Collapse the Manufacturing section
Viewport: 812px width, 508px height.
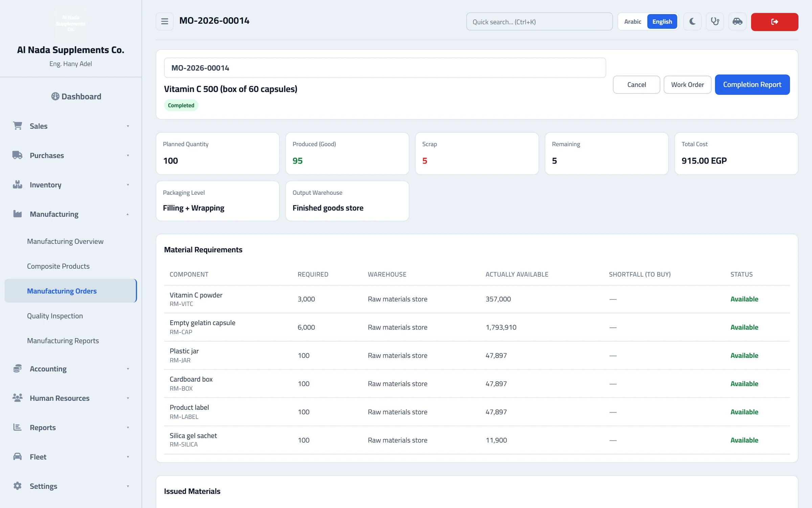[x=71, y=214]
